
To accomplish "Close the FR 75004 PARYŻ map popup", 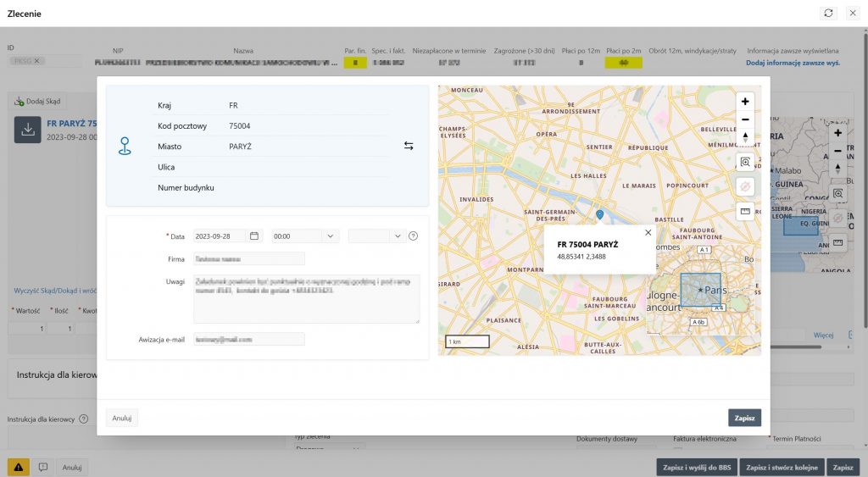I will pyautogui.click(x=648, y=232).
